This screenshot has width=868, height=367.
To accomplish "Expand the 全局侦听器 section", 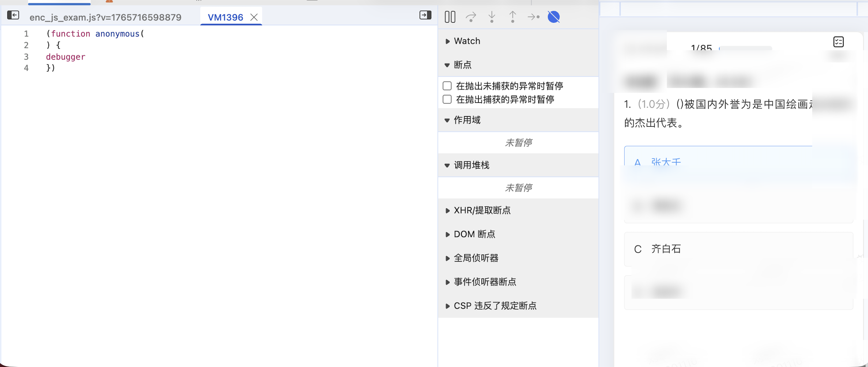I will 518,258.
